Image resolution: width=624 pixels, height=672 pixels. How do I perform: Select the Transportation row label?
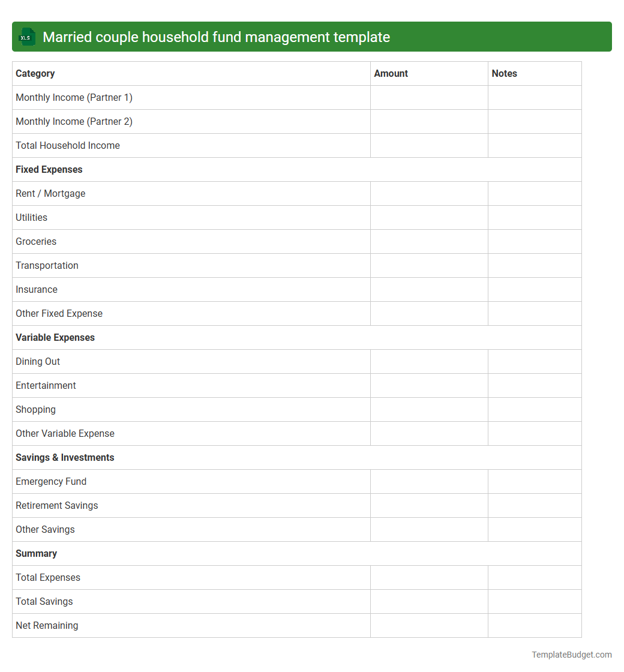(47, 265)
